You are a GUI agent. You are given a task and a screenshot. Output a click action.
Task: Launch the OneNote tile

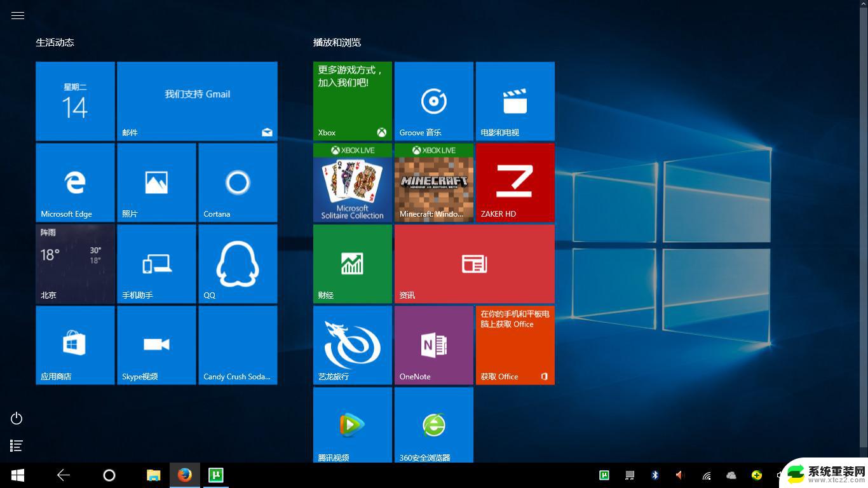434,345
